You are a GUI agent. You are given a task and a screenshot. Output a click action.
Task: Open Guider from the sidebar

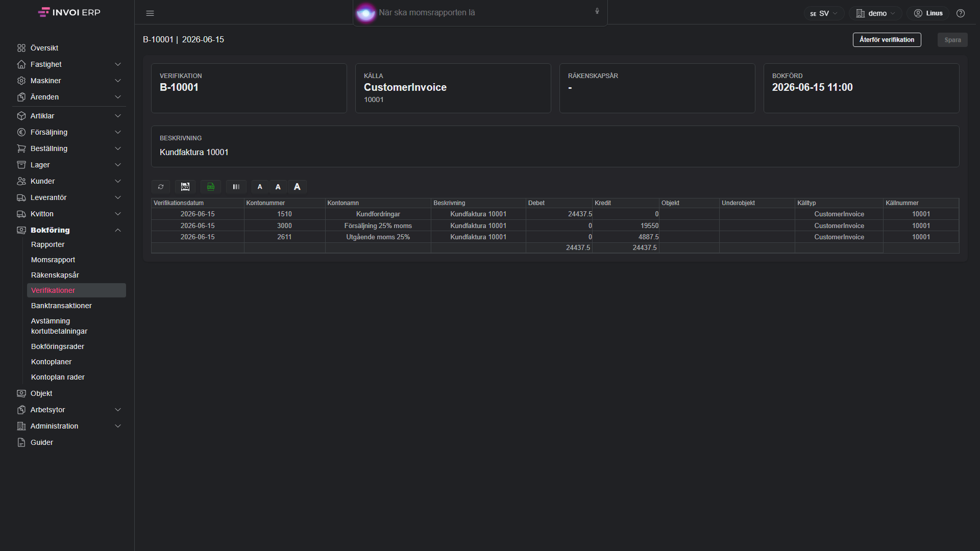click(42, 442)
